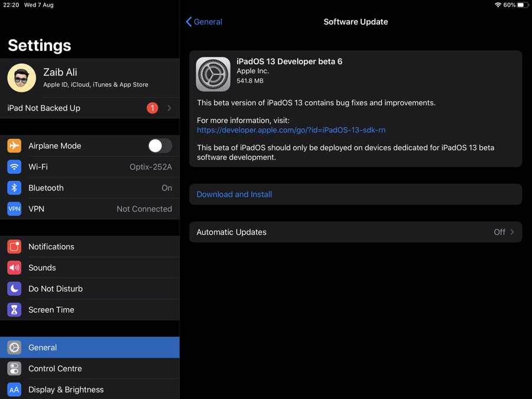
Task: Tap the Display & Brightness AA icon
Action: pos(14,390)
